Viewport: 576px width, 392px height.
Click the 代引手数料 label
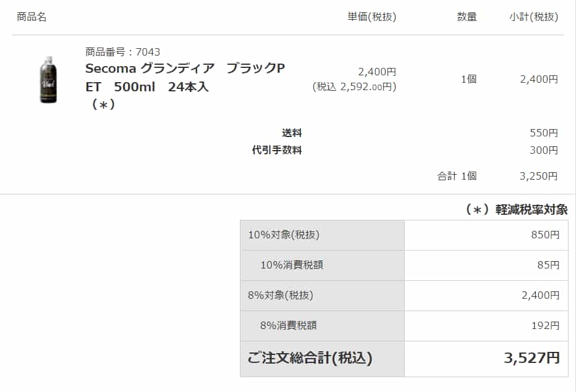tap(277, 150)
